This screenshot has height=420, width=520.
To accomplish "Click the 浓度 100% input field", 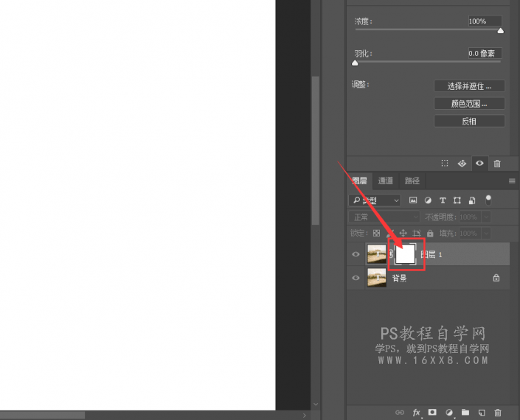I will pos(485,21).
